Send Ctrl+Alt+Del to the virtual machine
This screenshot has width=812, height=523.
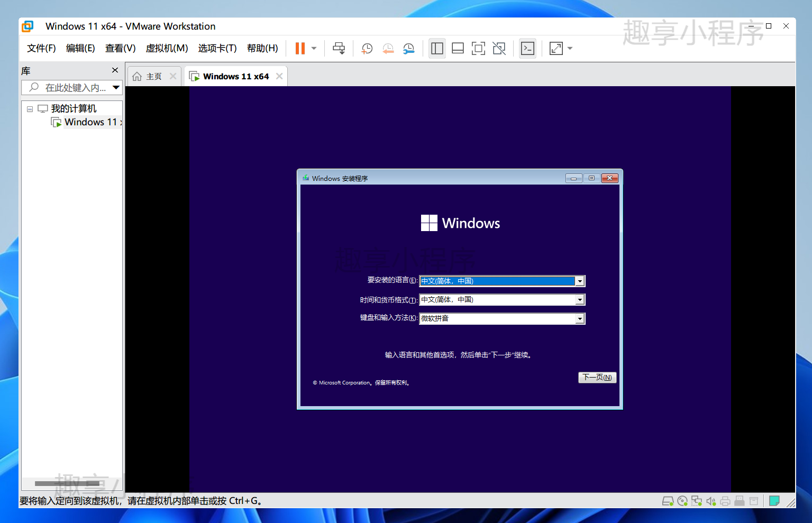pyautogui.click(x=339, y=48)
